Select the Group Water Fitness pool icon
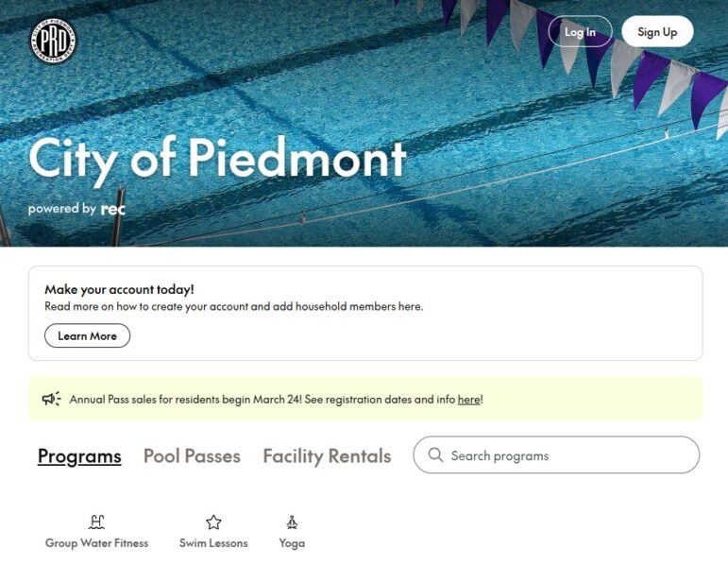Screen dimensions: 728x565 click(x=96, y=522)
